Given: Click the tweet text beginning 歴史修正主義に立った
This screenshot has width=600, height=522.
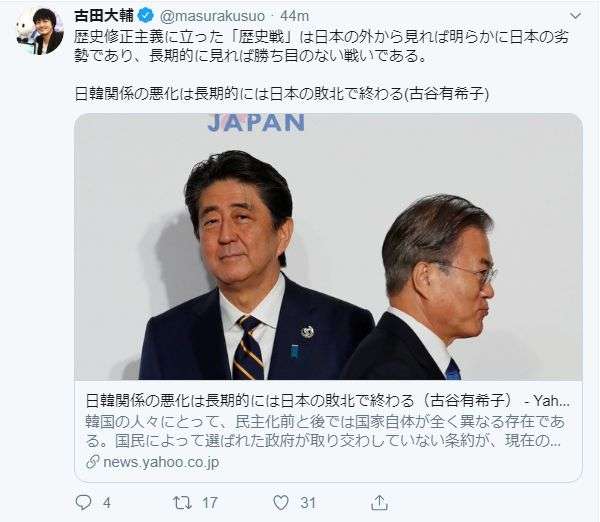Looking at the screenshot, I should coord(321,46).
